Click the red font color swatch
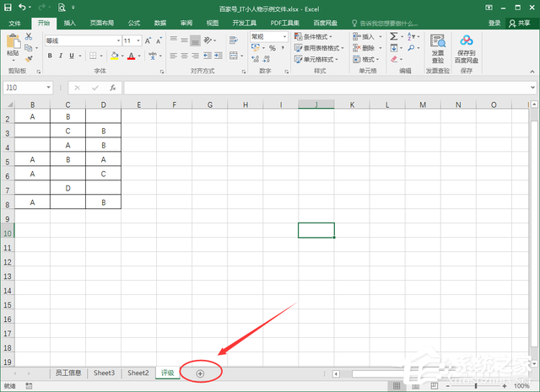Viewport: 540px width, 392px height. 131,56
